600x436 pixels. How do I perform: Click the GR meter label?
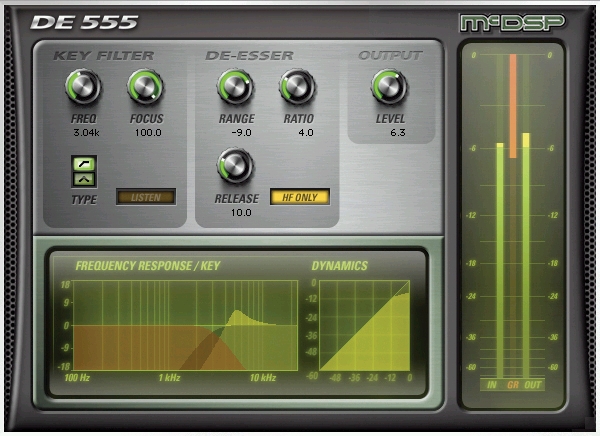pyautogui.click(x=513, y=385)
